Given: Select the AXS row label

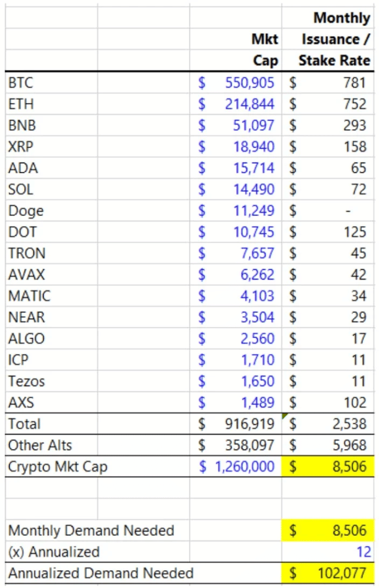Looking at the screenshot, I should 21,403.
